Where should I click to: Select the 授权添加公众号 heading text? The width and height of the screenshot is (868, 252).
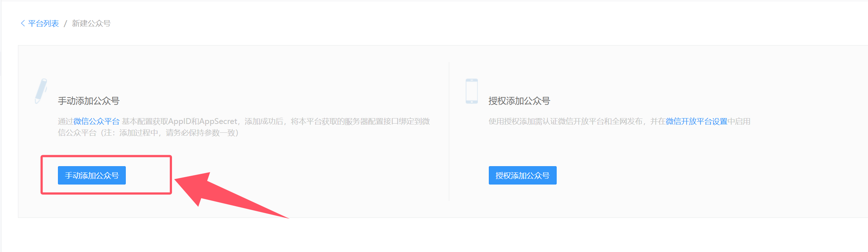tap(519, 101)
